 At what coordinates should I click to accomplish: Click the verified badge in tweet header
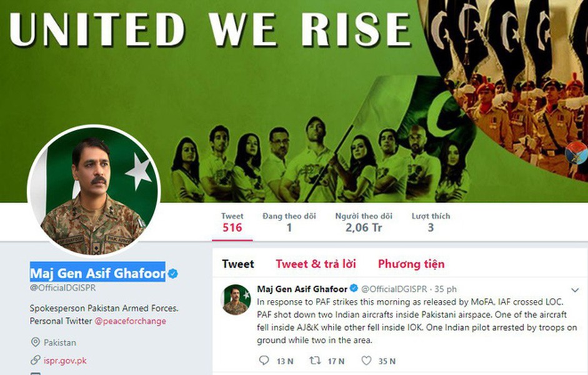[x=354, y=289]
